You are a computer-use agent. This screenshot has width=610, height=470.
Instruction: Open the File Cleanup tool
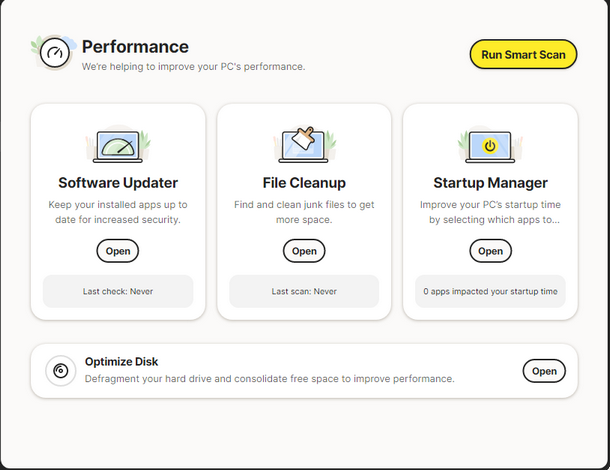point(304,251)
